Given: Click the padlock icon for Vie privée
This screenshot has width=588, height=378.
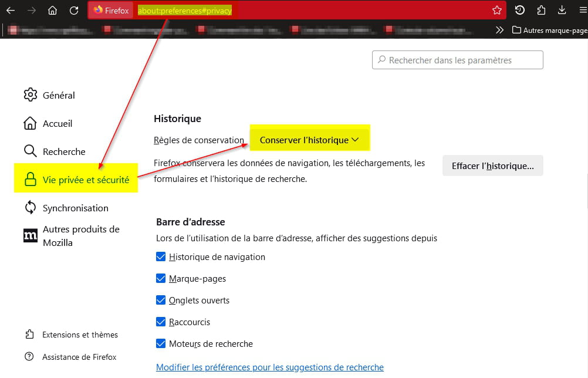Looking at the screenshot, I should click(31, 179).
